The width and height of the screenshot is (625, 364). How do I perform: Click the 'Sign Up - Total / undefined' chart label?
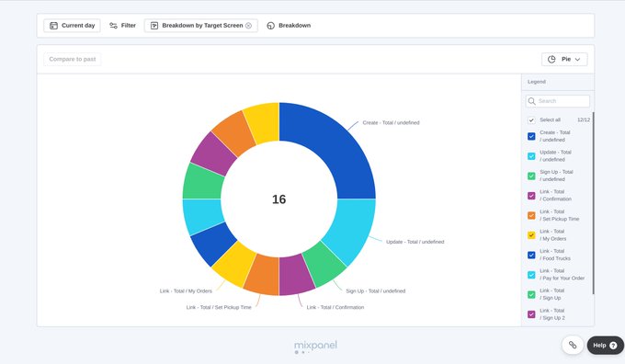tap(376, 291)
